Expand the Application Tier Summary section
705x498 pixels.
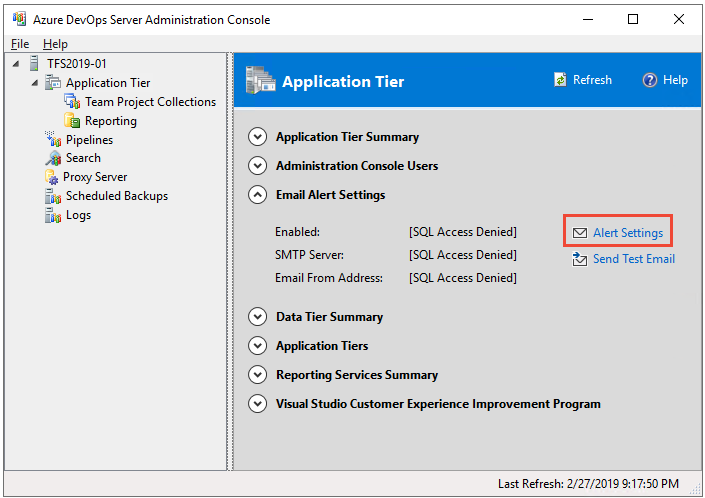click(x=258, y=137)
